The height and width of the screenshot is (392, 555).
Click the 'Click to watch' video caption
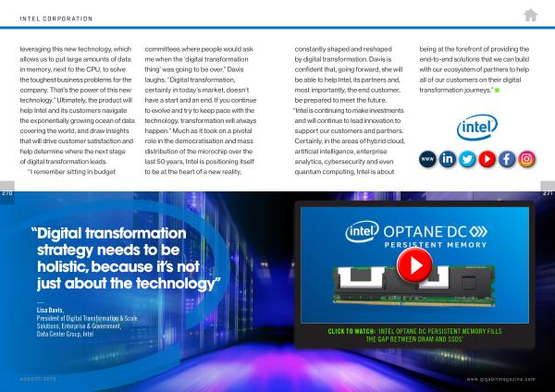[414, 335]
